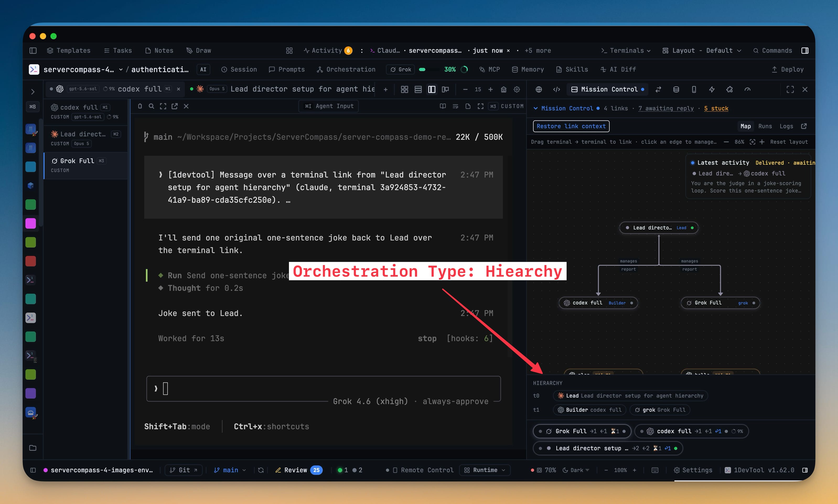Expand the left terminal list chevron

coord(33,92)
